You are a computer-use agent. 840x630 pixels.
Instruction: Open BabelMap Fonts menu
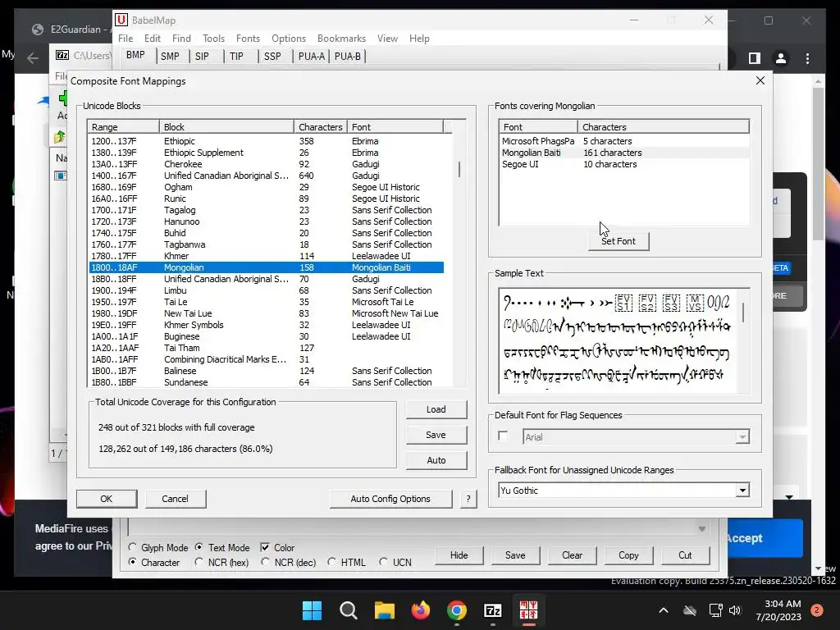[248, 39]
